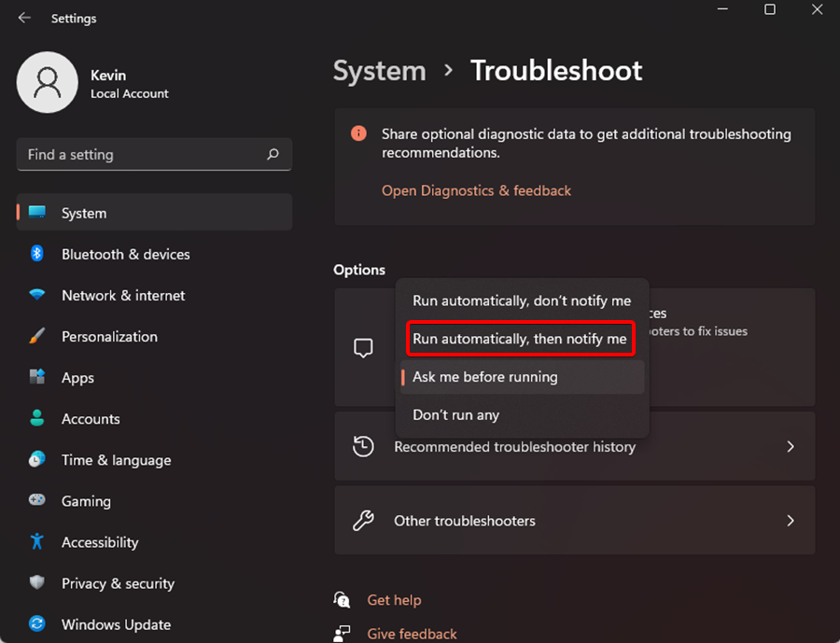Open Accessibility settings

[154, 541]
